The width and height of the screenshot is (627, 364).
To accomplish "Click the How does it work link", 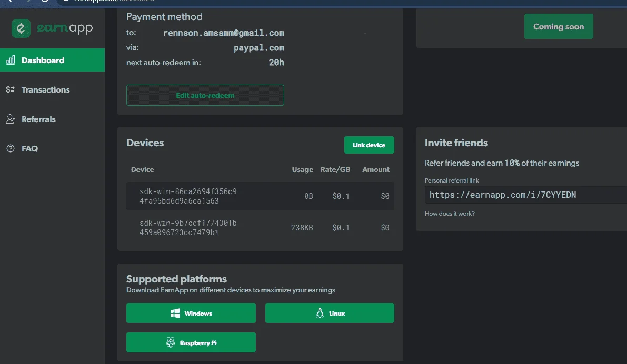I will [x=450, y=214].
